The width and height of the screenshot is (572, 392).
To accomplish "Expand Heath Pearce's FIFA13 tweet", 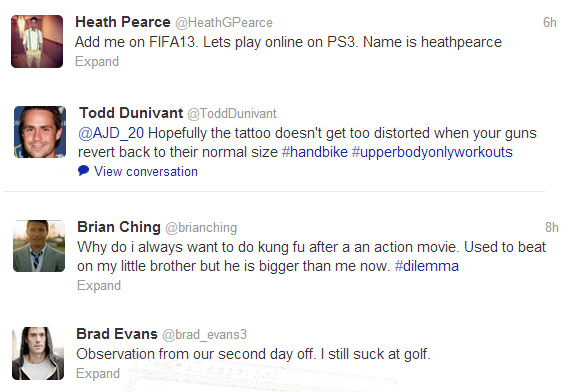I will coord(97,62).
